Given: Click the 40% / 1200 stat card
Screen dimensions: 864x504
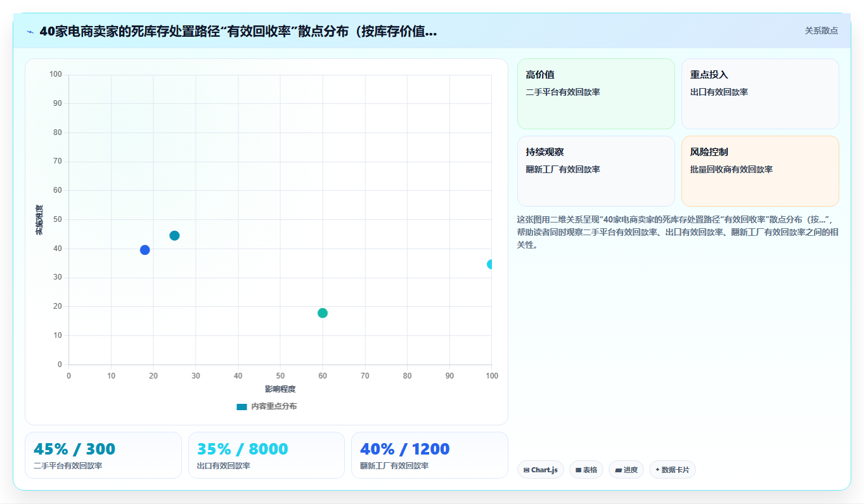Looking at the screenshot, I should pos(430,455).
